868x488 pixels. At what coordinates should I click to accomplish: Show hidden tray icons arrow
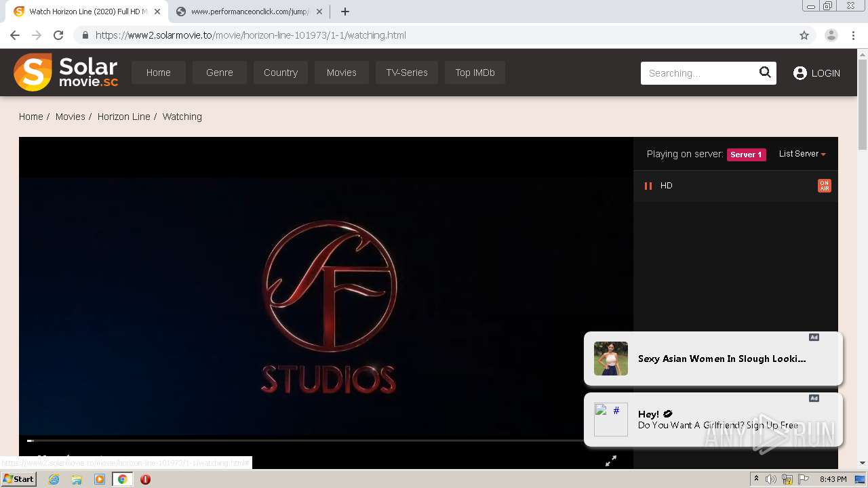point(756,479)
